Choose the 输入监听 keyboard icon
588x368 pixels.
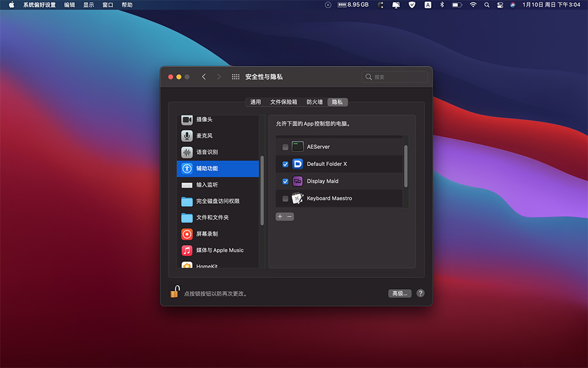click(x=187, y=185)
